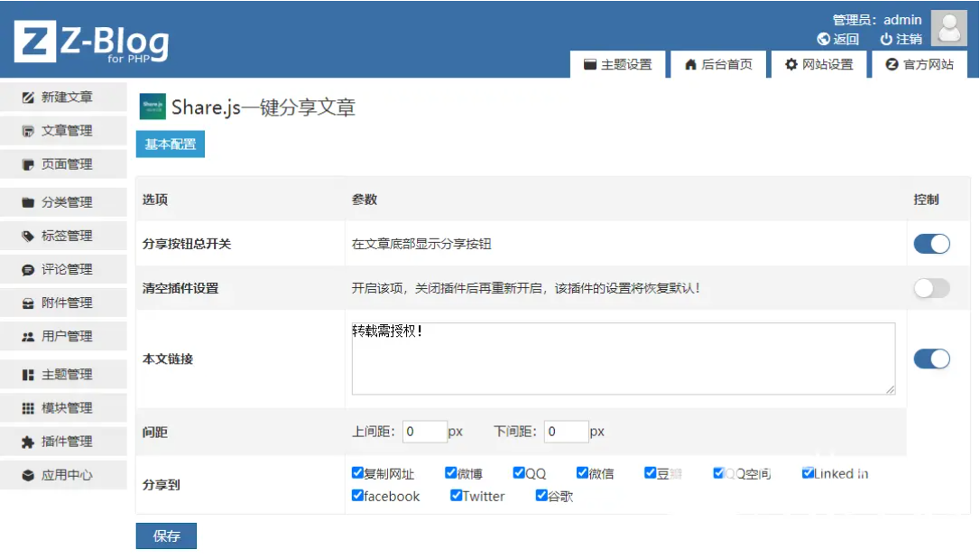This screenshot has height=559, width=980.
Task: Uncheck the facebook checkbox
Action: coord(357,495)
